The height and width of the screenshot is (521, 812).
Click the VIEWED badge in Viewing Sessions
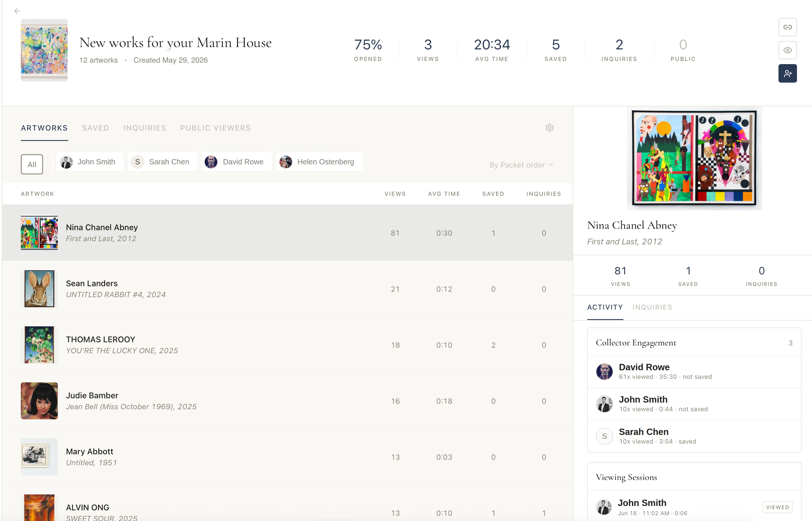(x=777, y=507)
